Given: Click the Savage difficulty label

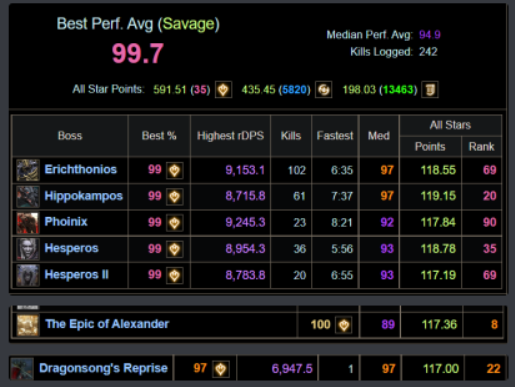Looking at the screenshot, I should pos(188,24).
